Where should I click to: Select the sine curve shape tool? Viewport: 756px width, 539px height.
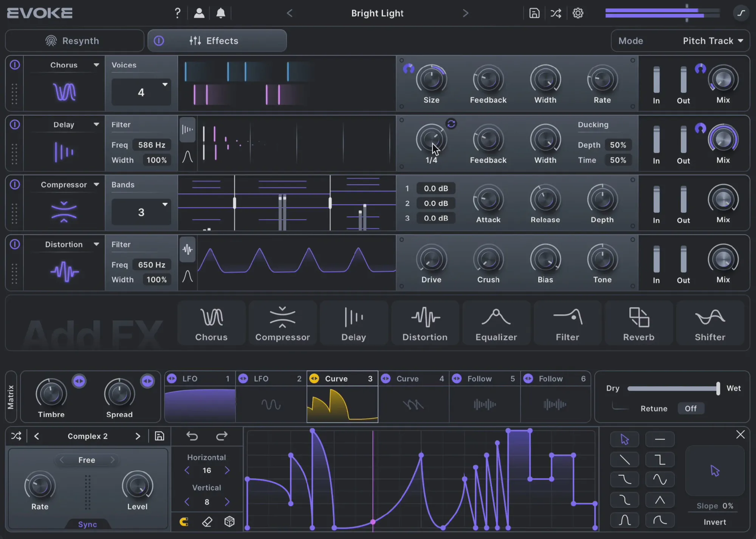(660, 480)
